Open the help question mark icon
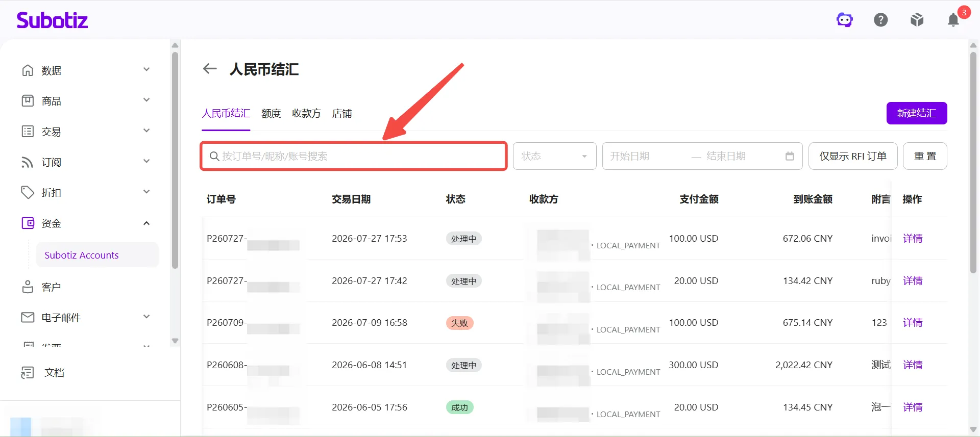Image resolution: width=980 pixels, height=437 pixels. 880,20
